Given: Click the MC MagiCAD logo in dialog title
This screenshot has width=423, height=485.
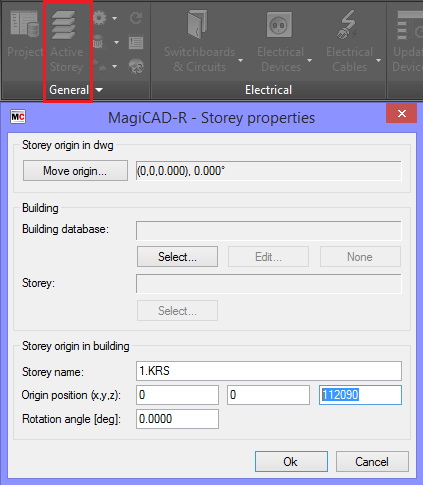Looking at the screenshot, I should [x=18, y=117].
